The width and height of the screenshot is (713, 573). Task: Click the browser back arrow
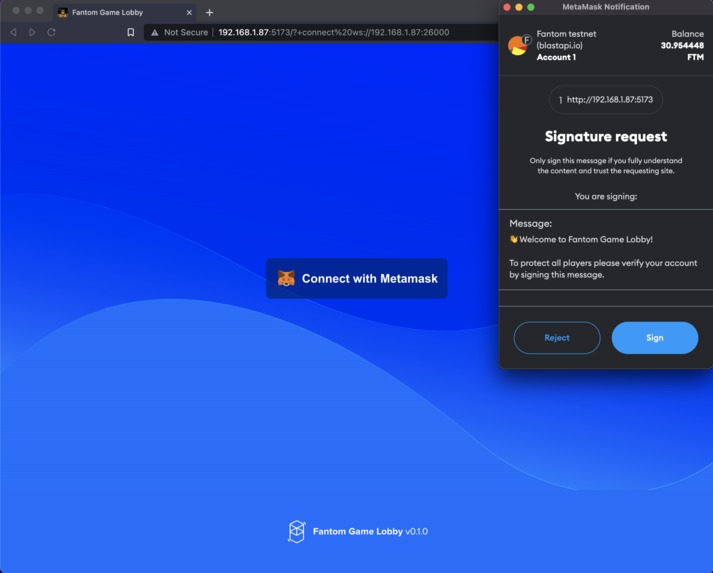(x=14, y=32)
